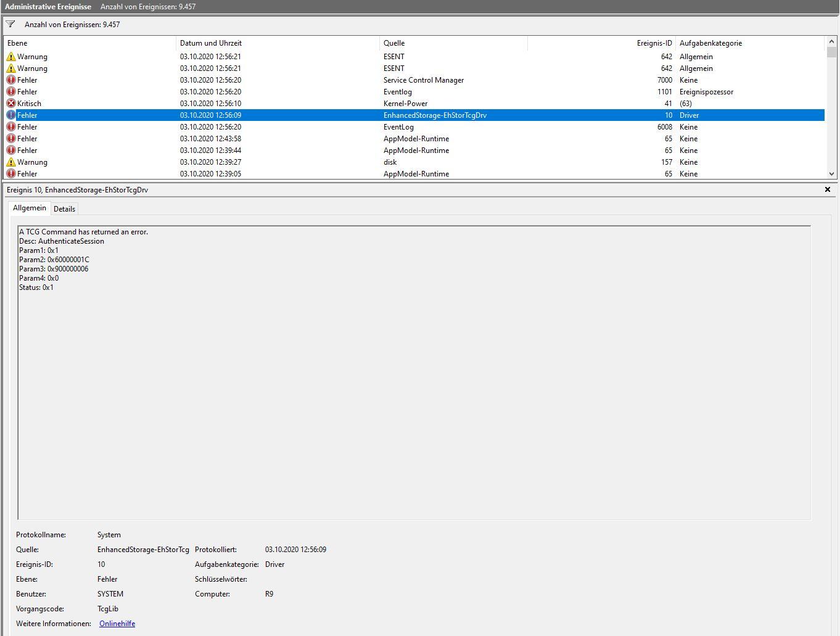The image size is (840, 636).
Task: Click the event list scrollbar thumb
Action: (831, 52)
